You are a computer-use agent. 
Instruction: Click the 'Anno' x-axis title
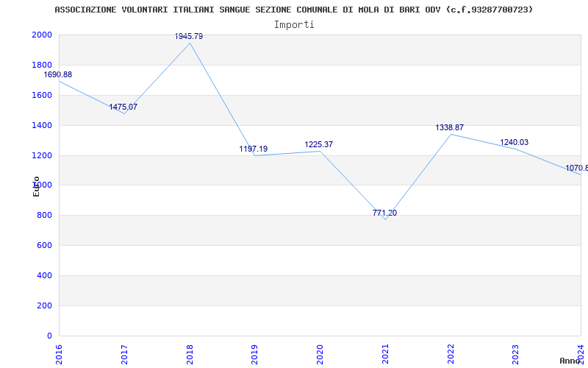[569, 361]
